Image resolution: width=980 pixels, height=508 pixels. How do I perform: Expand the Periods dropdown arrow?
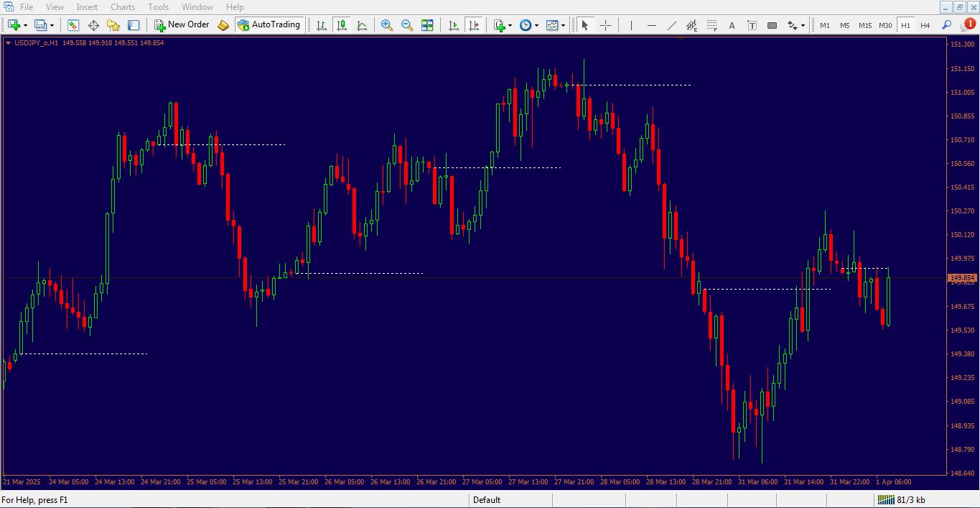pos(536,25)
